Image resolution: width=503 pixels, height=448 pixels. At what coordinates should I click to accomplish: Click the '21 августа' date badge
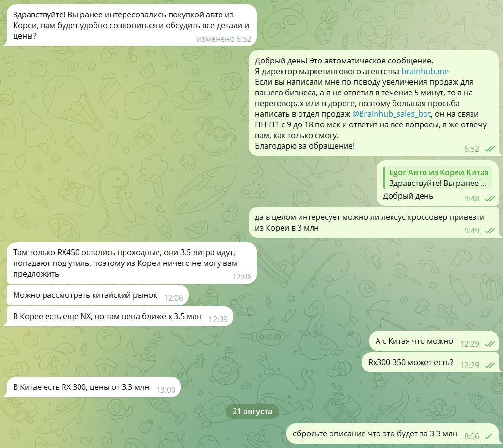pyautogui.click(x=252, y=412)
